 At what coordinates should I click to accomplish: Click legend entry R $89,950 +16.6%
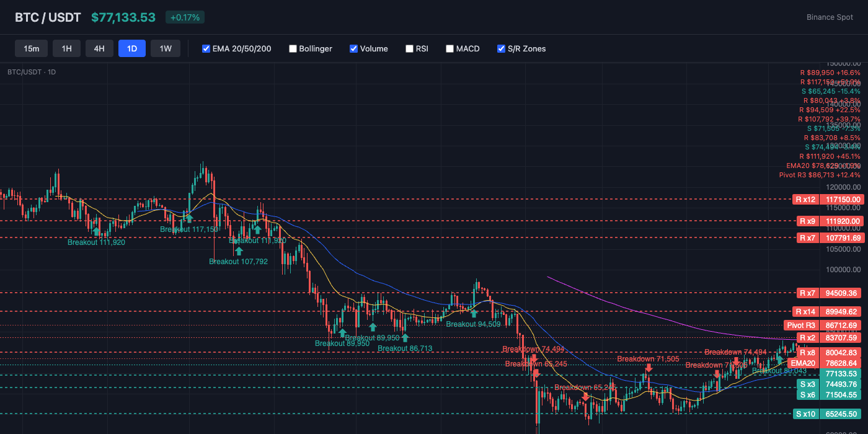[830, 73]
